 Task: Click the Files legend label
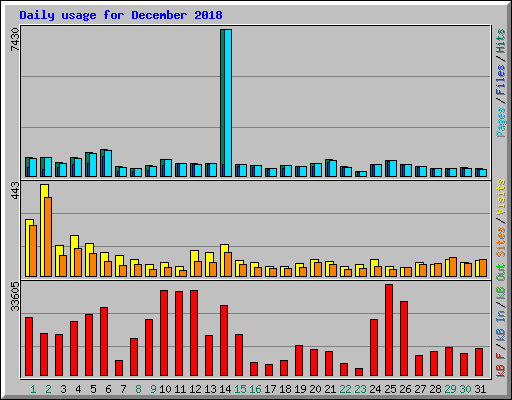(500, 80)
